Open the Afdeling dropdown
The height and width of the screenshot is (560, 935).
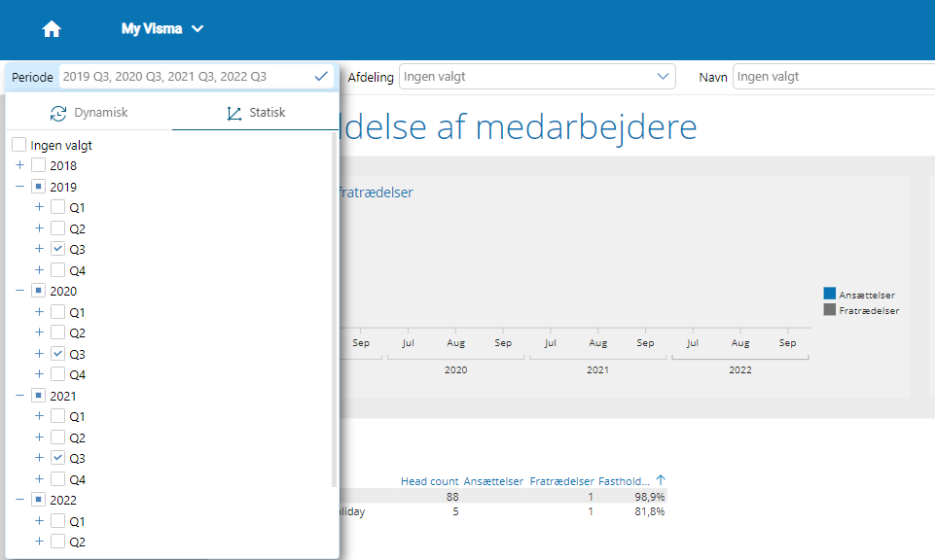tap(537, 76)
